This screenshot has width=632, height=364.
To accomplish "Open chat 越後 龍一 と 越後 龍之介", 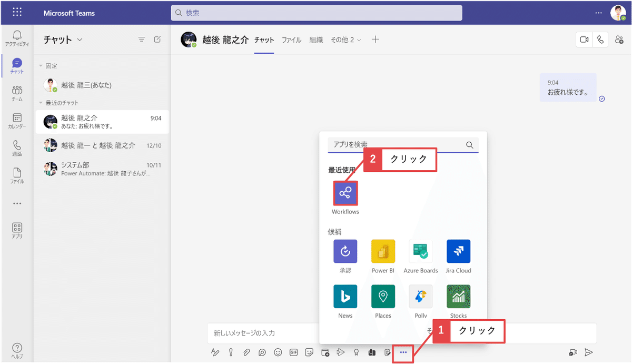I will 102,145.
